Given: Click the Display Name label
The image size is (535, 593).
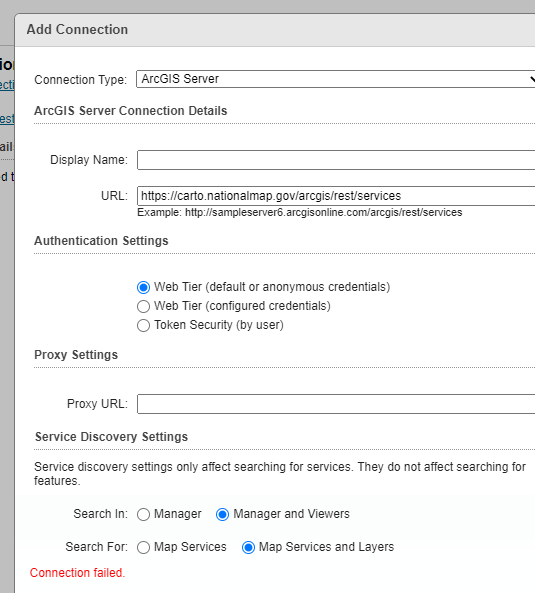Looking at the screenshot, I should 89,160.
